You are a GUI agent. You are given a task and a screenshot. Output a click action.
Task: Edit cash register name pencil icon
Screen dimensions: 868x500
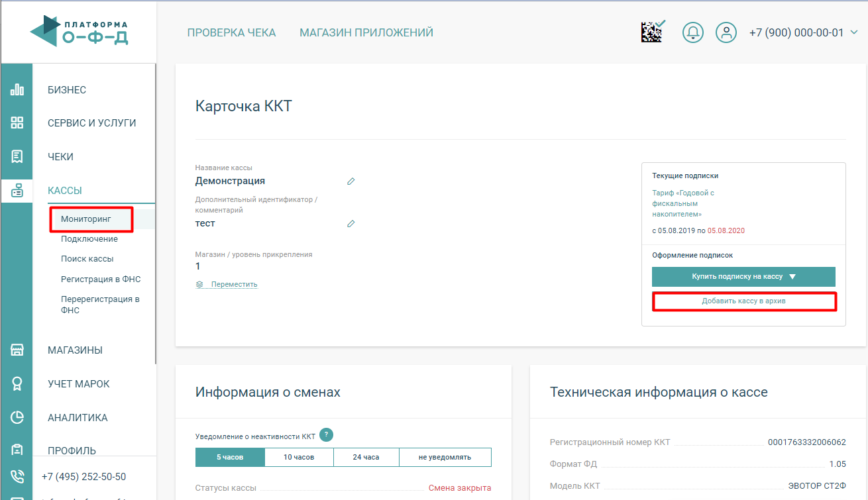[x=351, y=181]
